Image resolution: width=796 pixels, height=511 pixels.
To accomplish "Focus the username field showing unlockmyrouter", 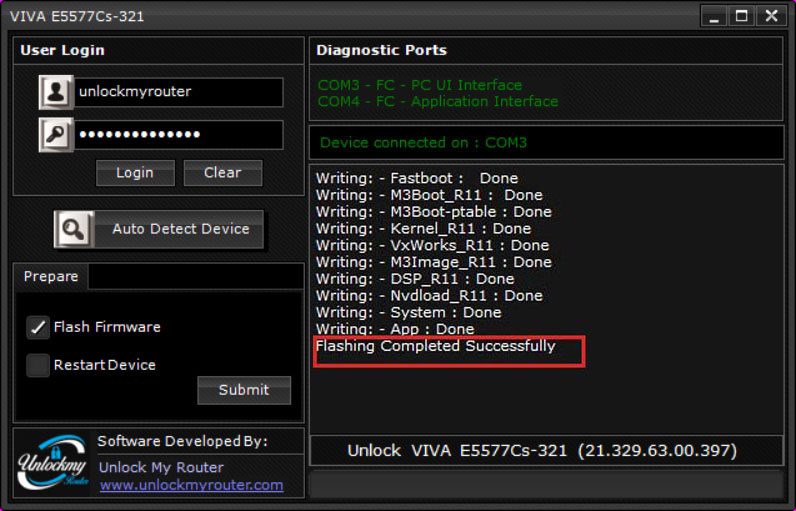I will click(x=179, y=92).
